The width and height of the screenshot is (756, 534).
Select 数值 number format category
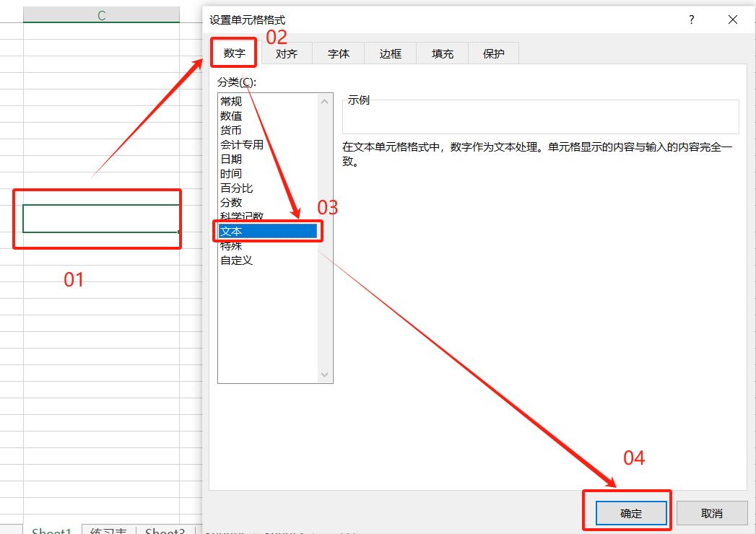(231, 115)
